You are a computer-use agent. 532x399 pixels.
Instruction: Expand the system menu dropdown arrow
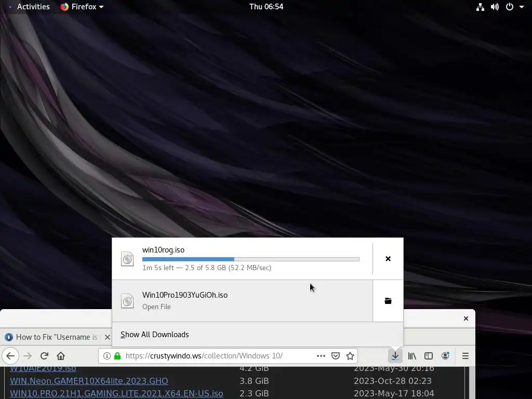click(522, 6)
